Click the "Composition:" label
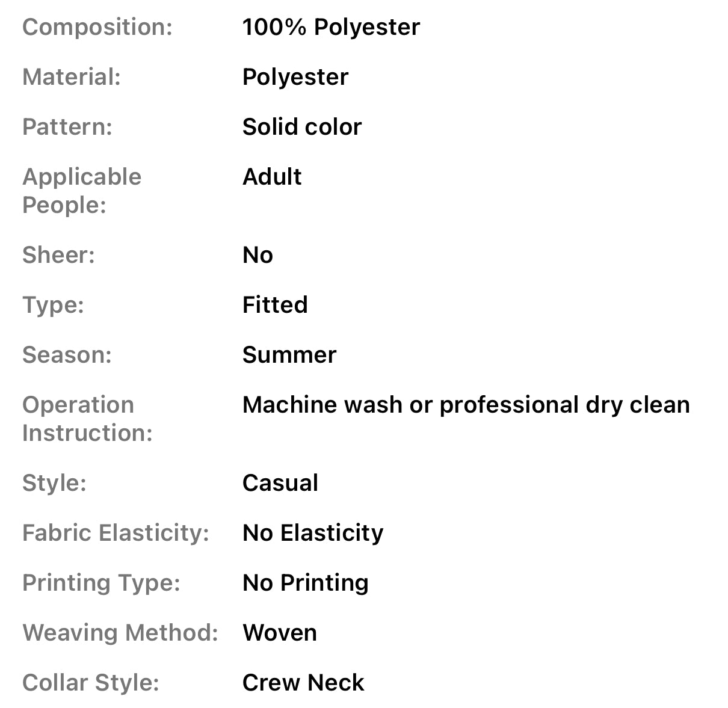The height and width of the screenshot is (708, 728). 97,27
